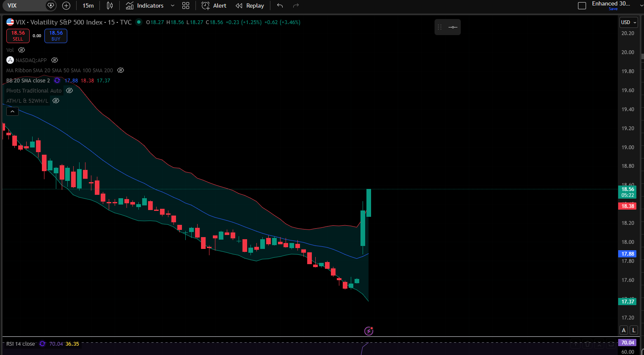Open the chart layout setup square icon
This screenshot has width=644, height=355.
click(582, 5)
